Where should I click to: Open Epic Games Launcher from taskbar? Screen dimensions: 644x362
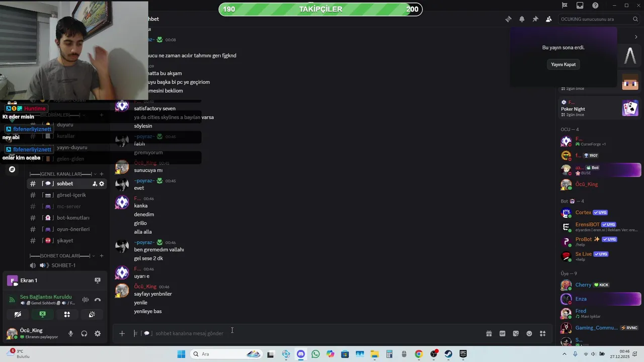point(463,354)
